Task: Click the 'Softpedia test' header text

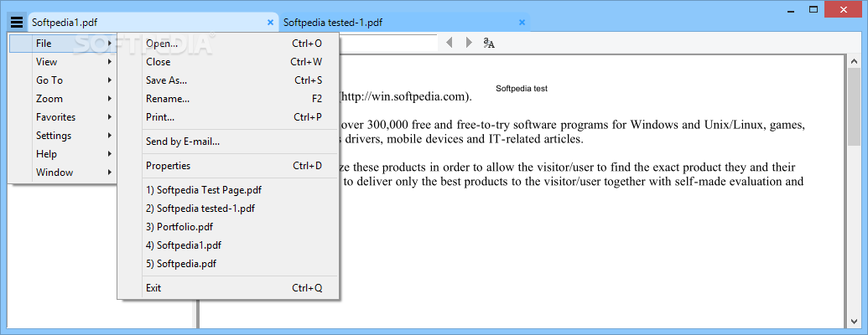Action: (522, 89)
